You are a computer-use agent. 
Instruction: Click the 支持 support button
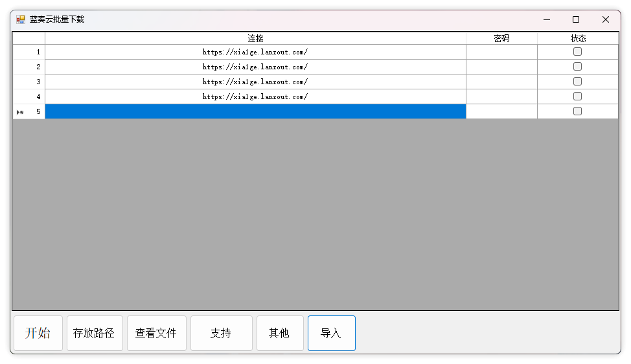pyautogui.click(x=222, y=333)
